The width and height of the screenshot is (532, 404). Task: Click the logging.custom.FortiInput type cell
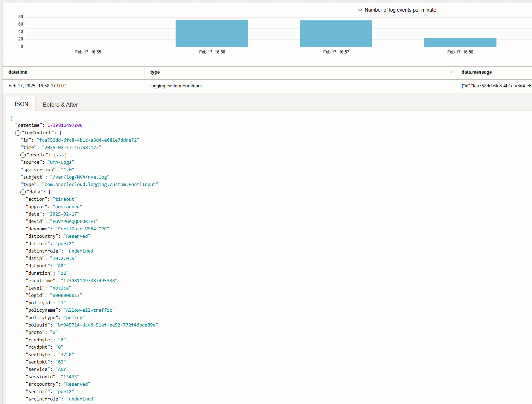coord(176,86)
